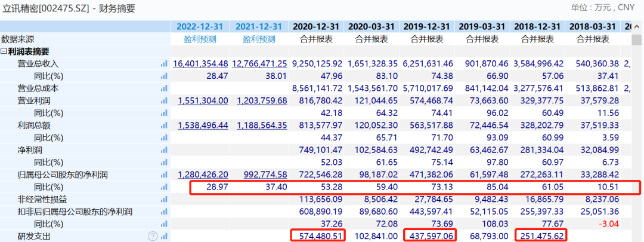Click the 营业利润 row label
Viewport: 644px width, 242px height.
(33, 101)
